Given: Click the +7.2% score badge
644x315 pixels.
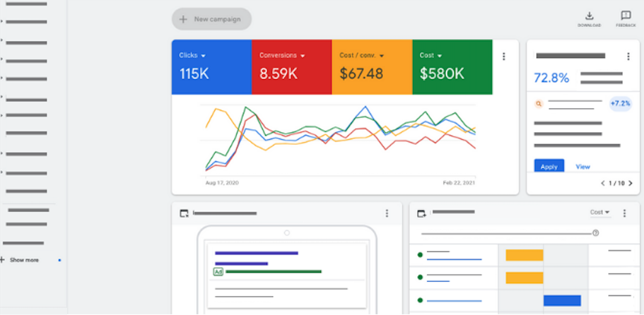Looking at the screenshot, I should coord(620,104).
